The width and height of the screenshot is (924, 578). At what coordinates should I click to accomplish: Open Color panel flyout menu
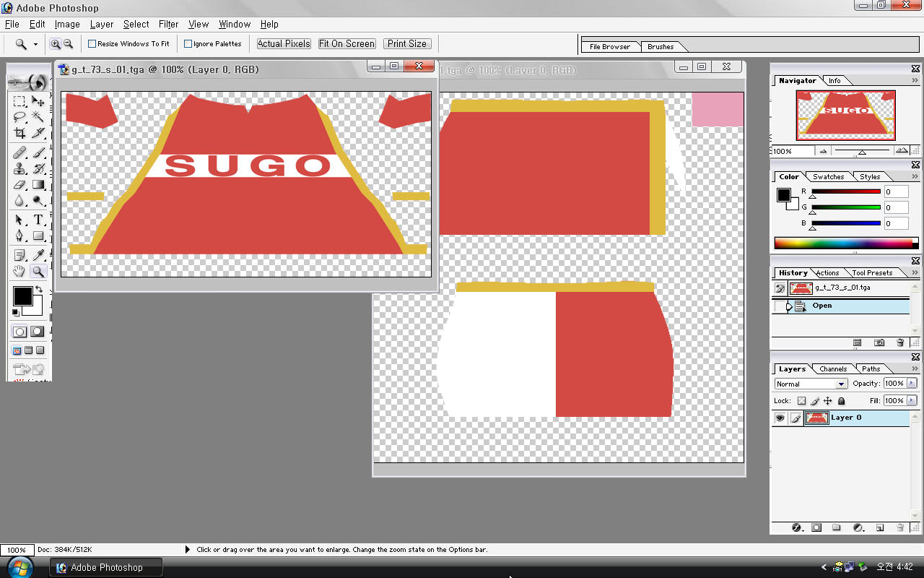[x=915, y=177]
